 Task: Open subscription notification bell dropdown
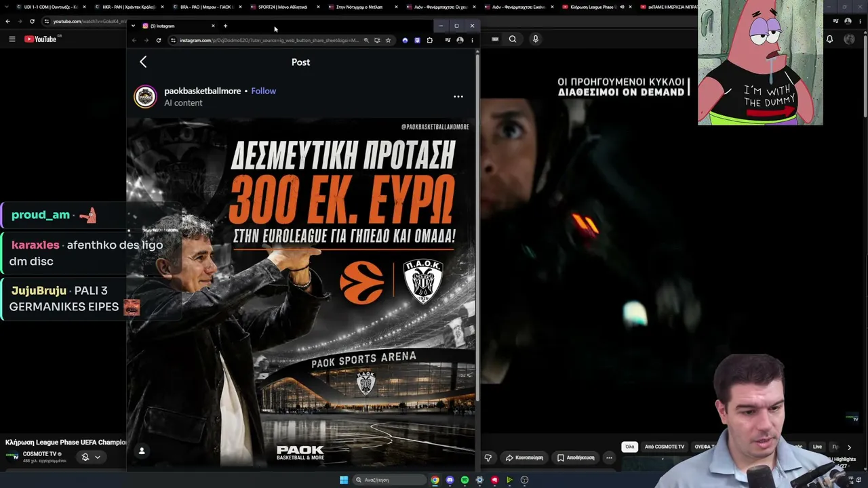coord(91,457)
